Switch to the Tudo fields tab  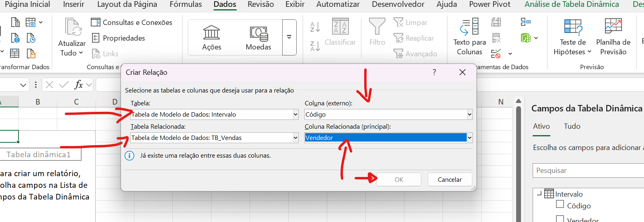pos(572,126)
